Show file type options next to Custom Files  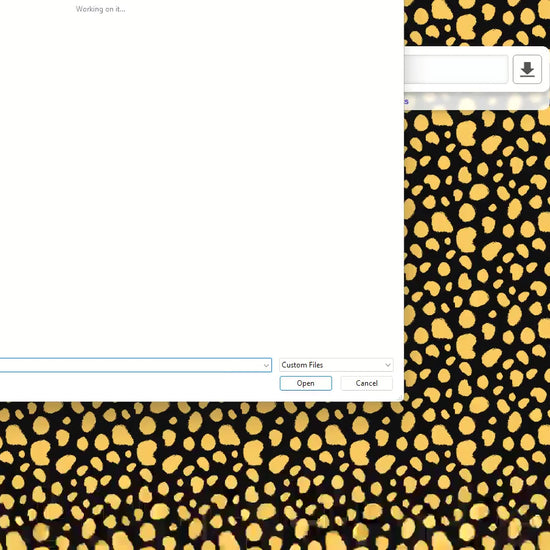[x=388, y=365]
